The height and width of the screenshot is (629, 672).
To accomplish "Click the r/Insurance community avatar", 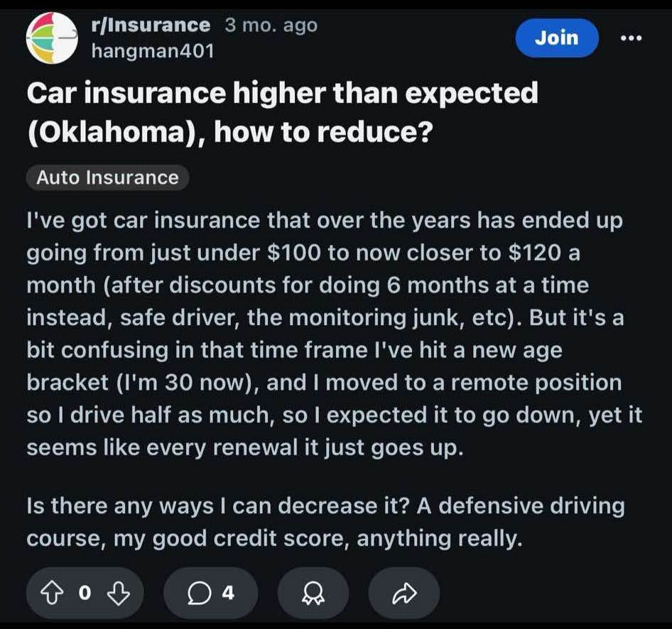I will tap(52, 38).
